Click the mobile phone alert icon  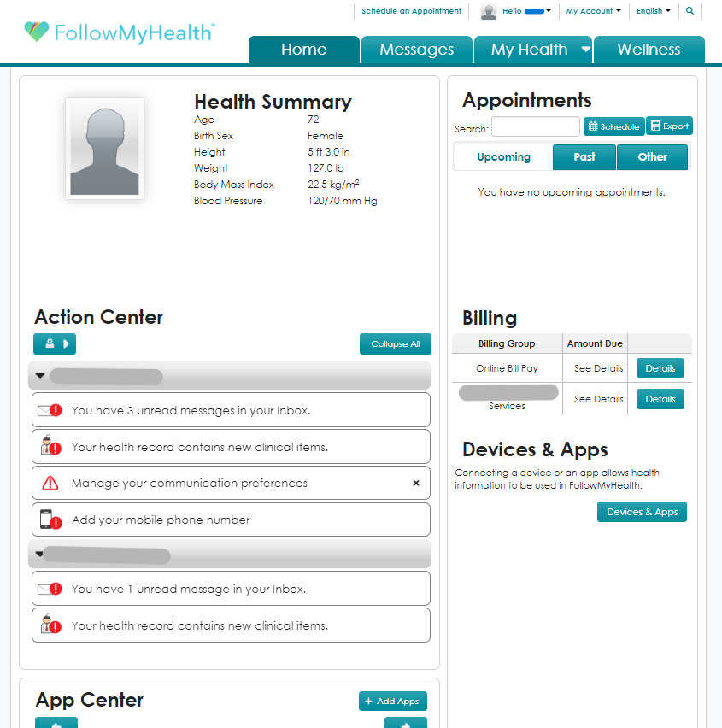point(48,518)
